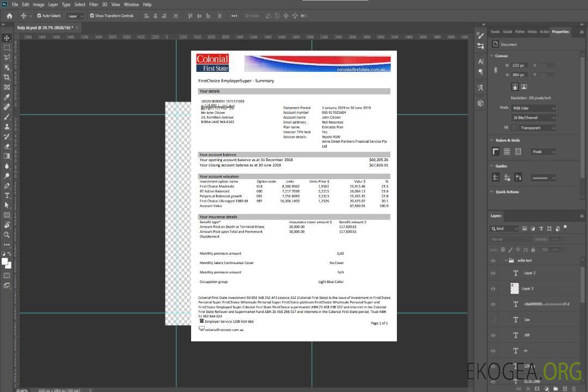Viewport: 588px width, 392px height.
Task: Expand the Quick Actions section
Action: [492, 192]
